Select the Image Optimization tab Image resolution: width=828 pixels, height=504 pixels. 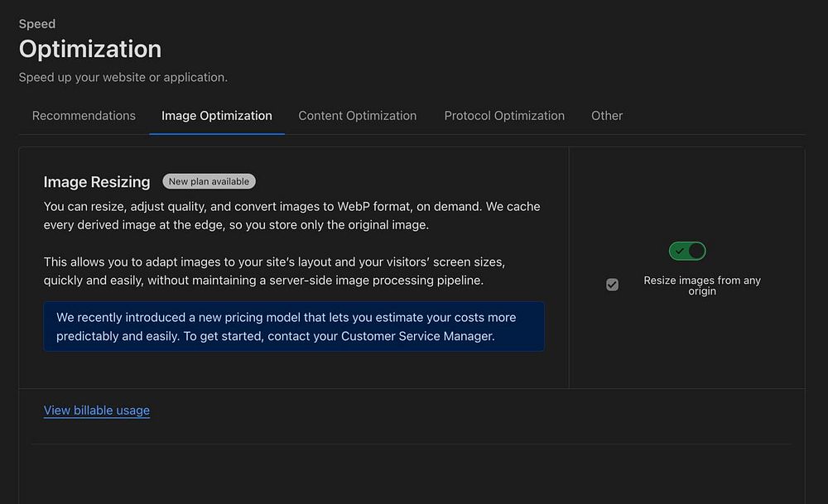[x=217, y=116]
